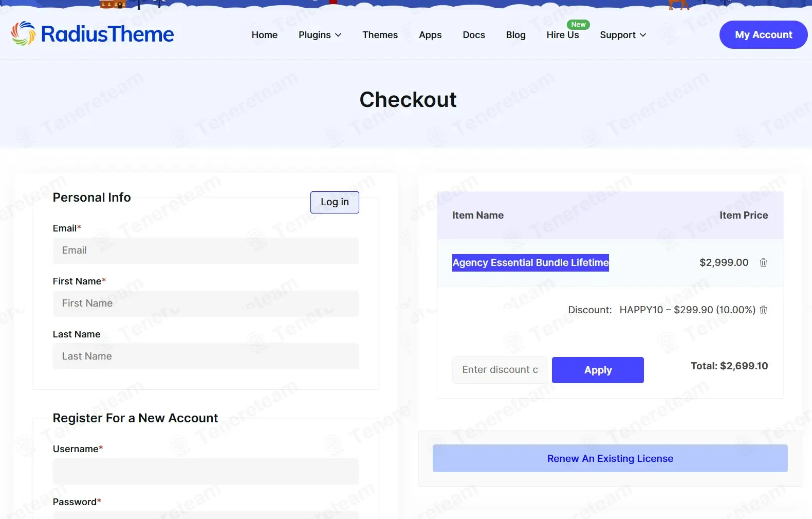Image resolution: width=812 pixels, height=519 pixels.
Task: Expand the Support dropdown menu
Action: click(x=623, y=35)
